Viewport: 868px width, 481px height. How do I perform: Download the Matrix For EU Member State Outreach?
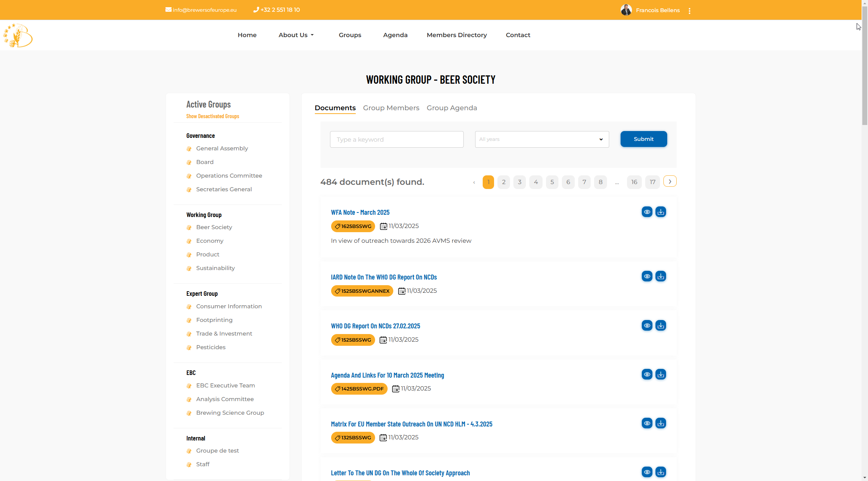pos(660,423)
